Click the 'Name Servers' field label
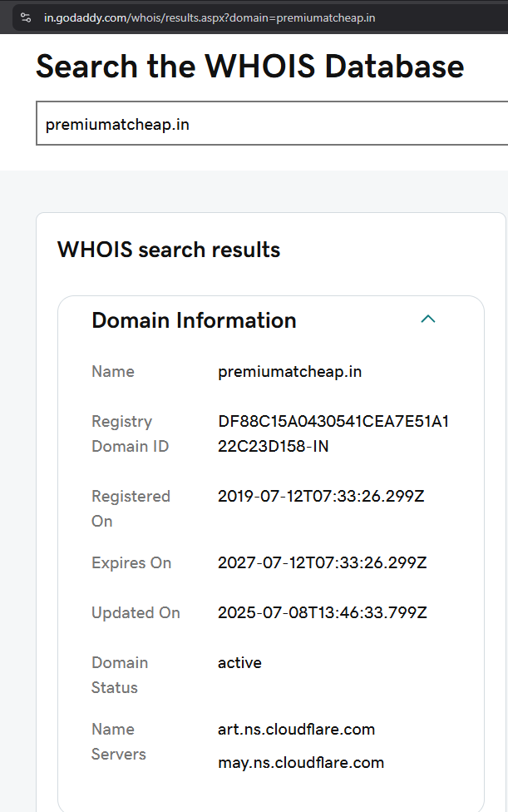Image resolution: width=508 pixels, height=812 pixels. [x=119, y=741]
